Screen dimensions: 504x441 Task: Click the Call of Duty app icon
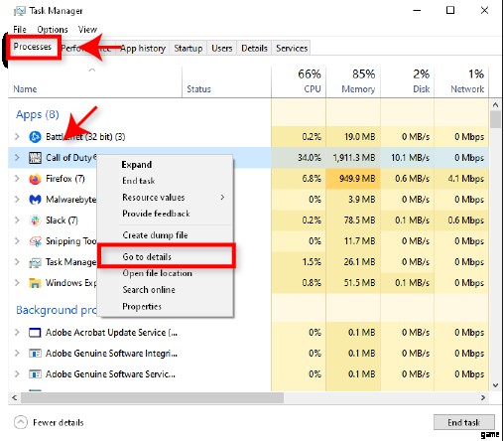pyautogui.click(x=35, y=158)
